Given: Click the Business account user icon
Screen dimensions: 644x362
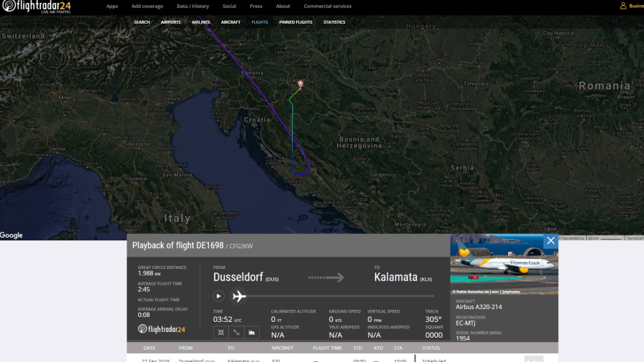Looking at the screenshot, I should (623, 6).
